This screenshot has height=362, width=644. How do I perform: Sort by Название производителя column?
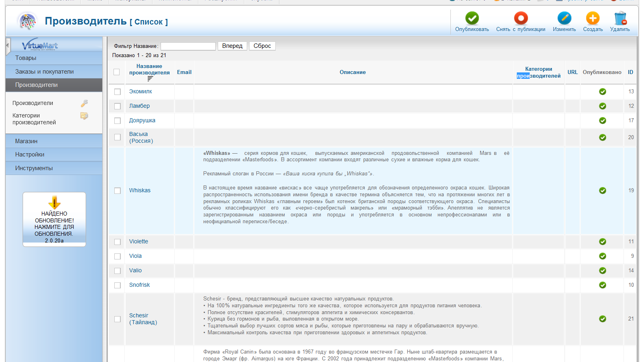click(149, 69)
